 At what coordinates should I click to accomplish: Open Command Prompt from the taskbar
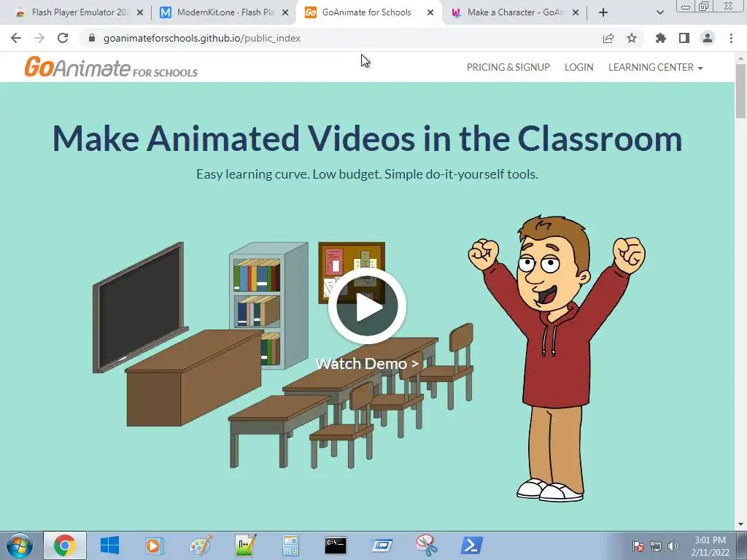336,545
